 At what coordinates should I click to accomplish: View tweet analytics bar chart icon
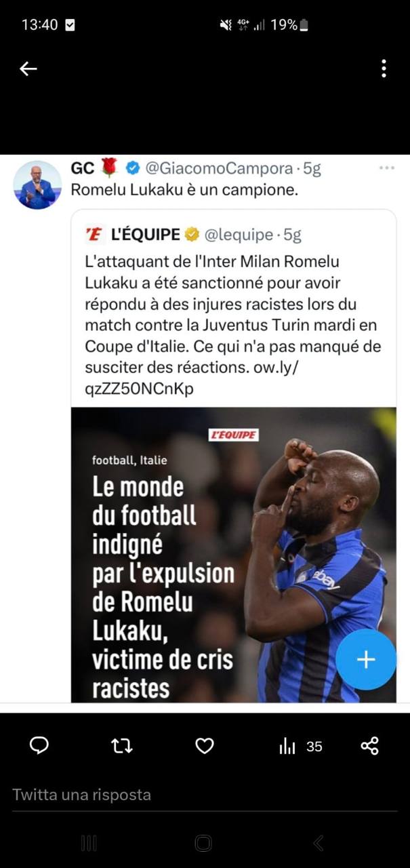(287, 746)
